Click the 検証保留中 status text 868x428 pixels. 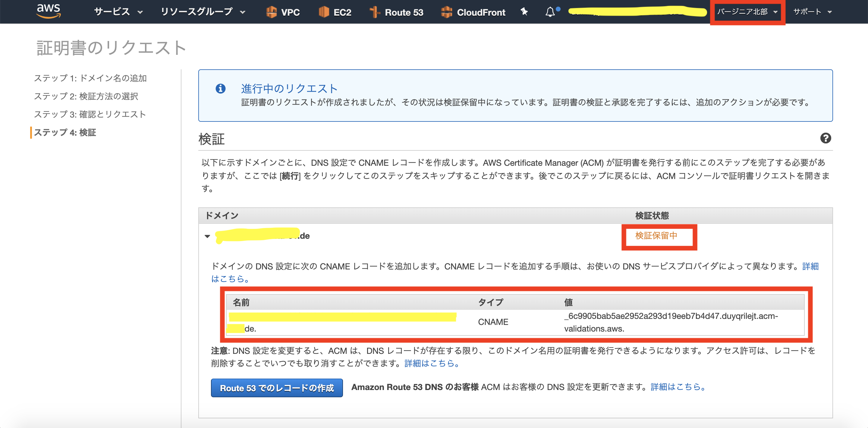(656, 236)
